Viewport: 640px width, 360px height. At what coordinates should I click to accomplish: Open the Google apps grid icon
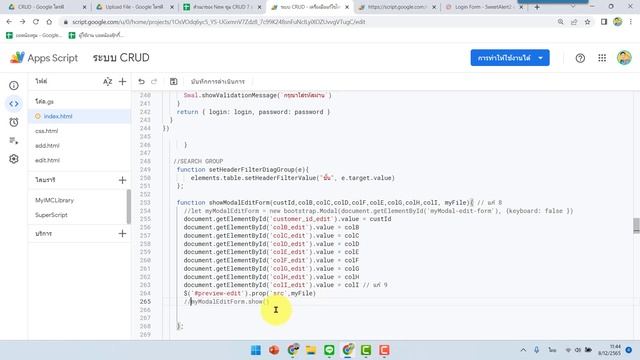pyautogui.click(x=602, y=58)
